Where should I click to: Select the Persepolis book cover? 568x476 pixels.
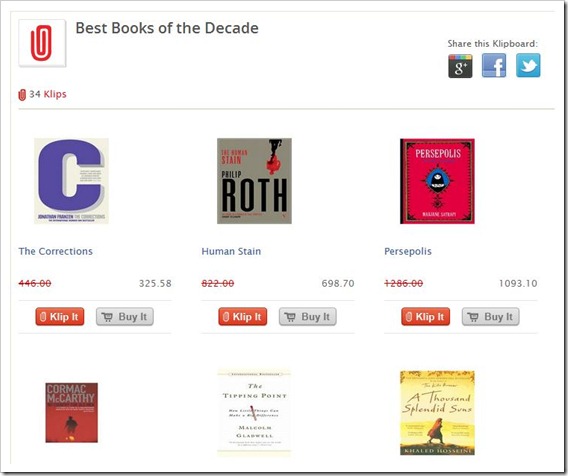[437, 181]
